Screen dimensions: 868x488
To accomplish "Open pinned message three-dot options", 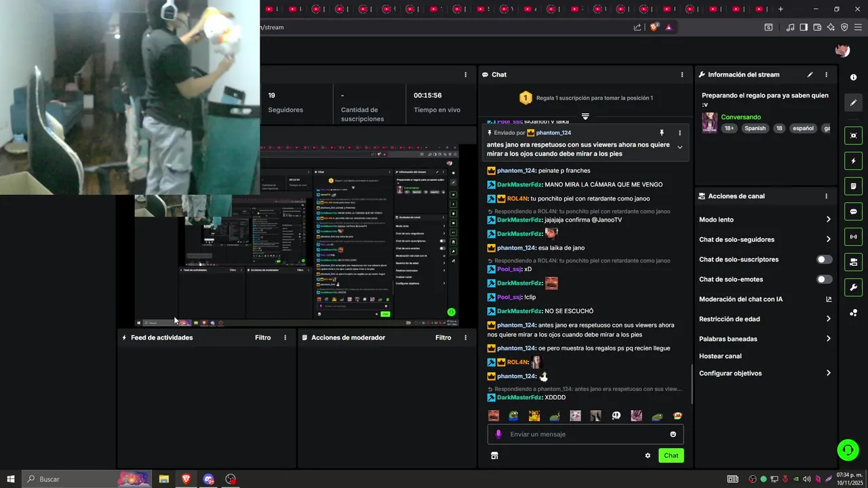I will point(679,133).
